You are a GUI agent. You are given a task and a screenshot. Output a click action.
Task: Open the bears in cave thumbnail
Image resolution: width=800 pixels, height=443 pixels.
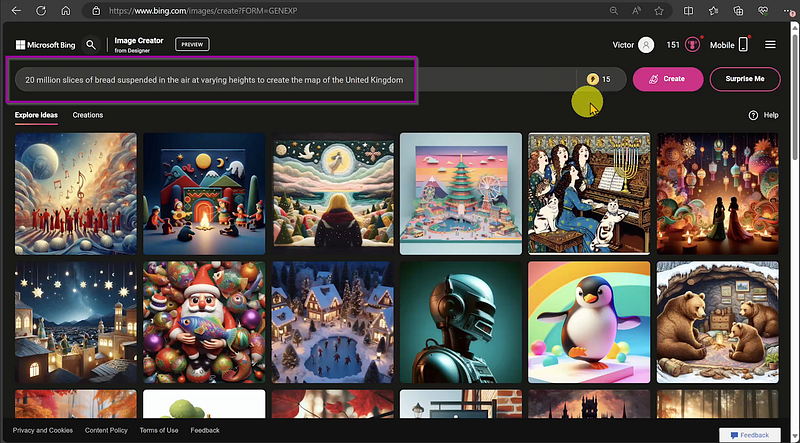pyautogui.click(x=718, y=322)
